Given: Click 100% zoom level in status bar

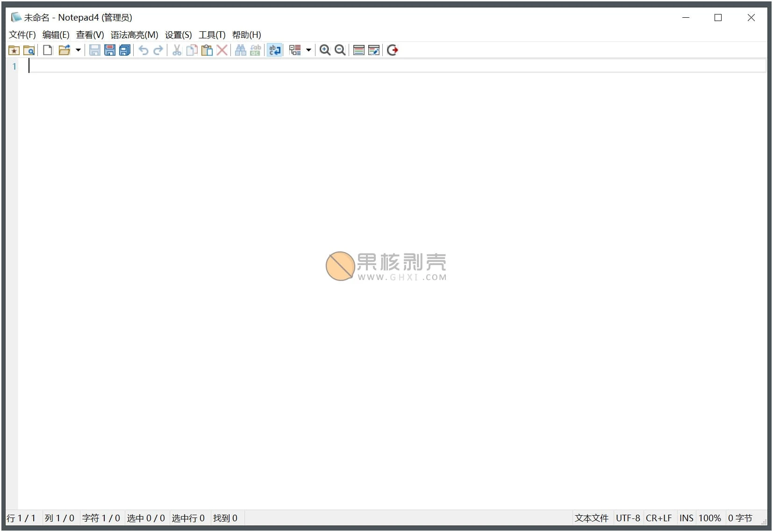Looking at the screenshot, I should coord(709,518).
